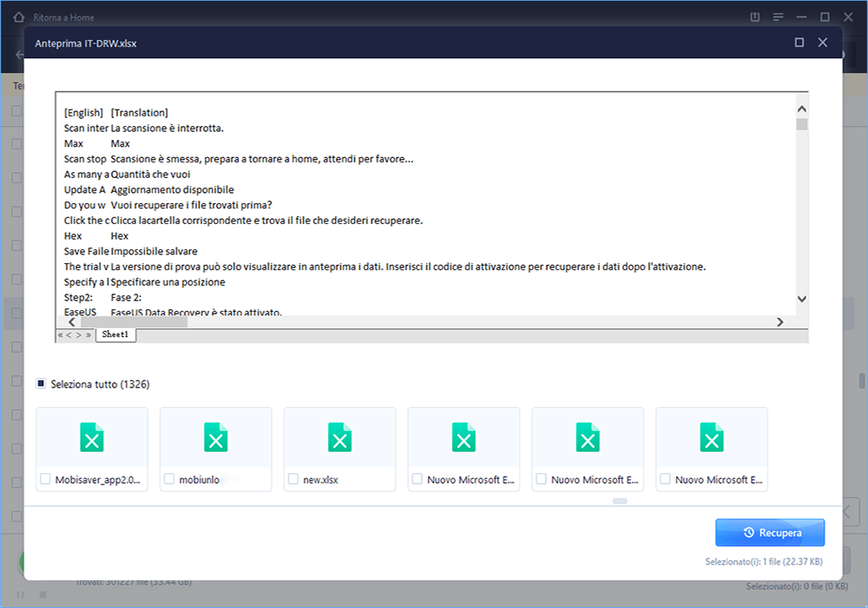Image resolution: width=868 pixels, height=608 pixels.
Task: Click 'Ritorna a Home' link in background window
Action: [x=63, y=17]
